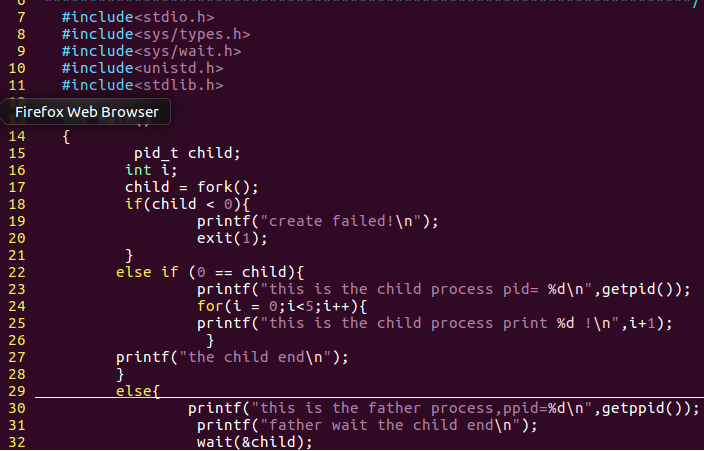Place cursor on wait(&child) statement
Screen dimensions: 704x451
(x=254, y=442)
